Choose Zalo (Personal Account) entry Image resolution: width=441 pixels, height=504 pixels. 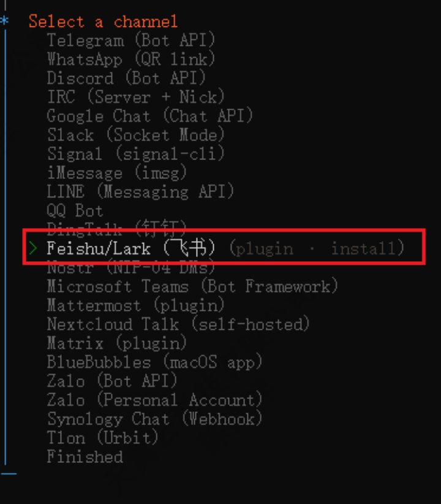pyautogui.click(x=154, y=400)
